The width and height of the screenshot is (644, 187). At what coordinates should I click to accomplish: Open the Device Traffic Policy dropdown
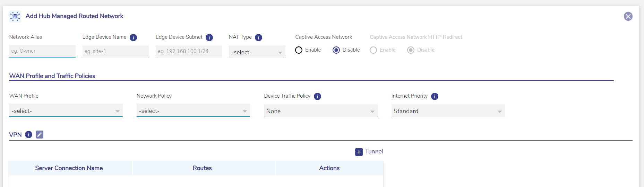[x=320, y=111]
